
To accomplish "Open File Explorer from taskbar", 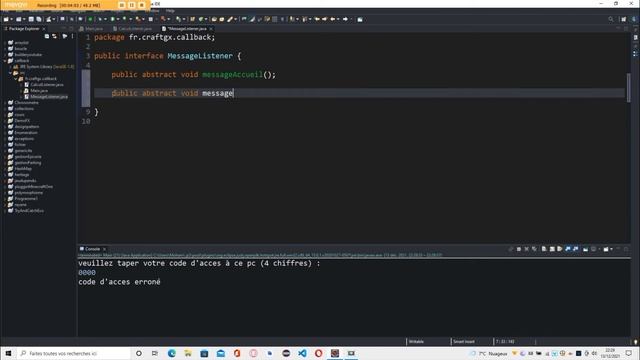I will pos(188,353).
